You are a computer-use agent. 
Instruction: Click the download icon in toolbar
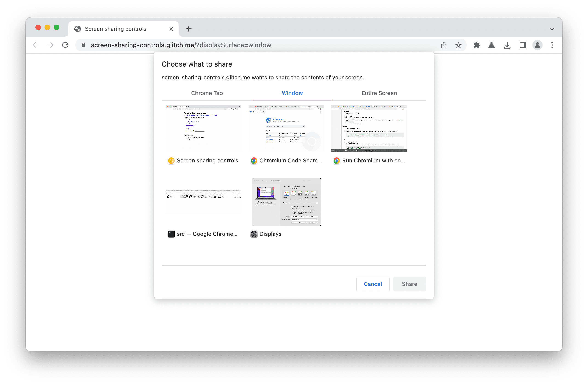click(507, 45)
